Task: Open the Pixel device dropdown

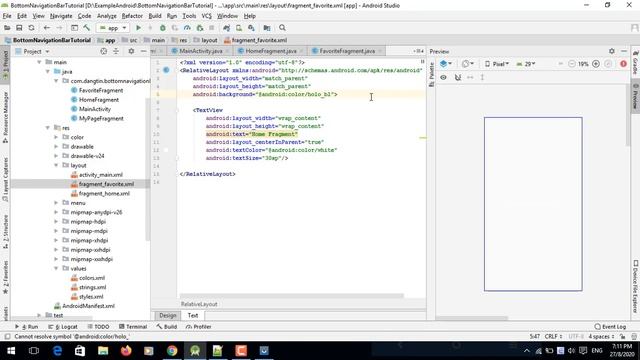Action: point(497,64)
